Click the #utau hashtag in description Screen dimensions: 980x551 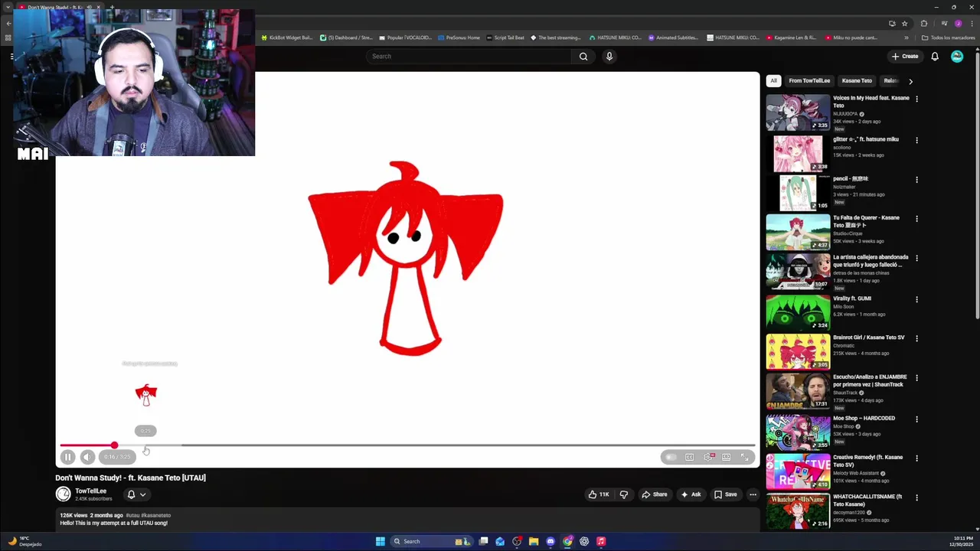click(x=132, y=515)
